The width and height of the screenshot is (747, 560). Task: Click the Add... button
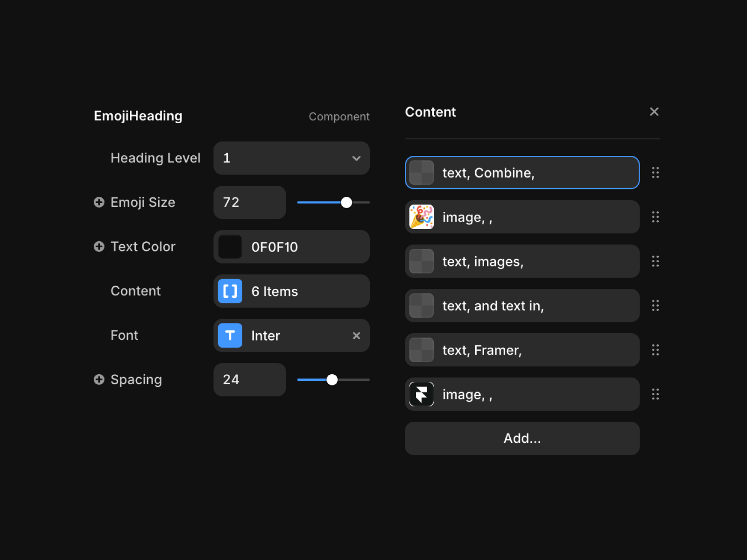coord(522,438)
